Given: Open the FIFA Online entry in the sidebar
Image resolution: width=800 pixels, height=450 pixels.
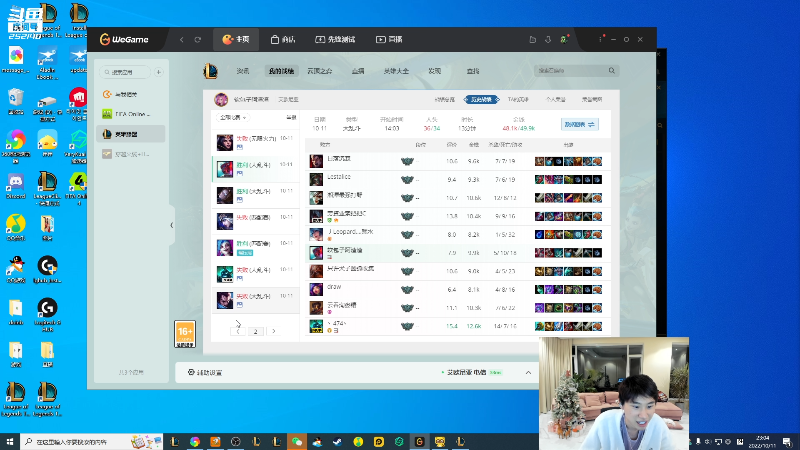Looking at the screenshot, I should click(131, 114).
